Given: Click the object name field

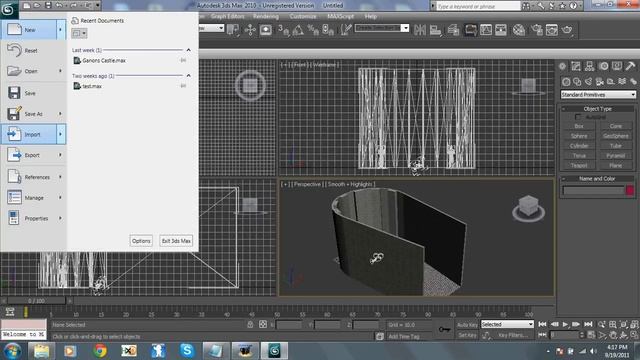Looking at the screenshot, I should point(593,190).
